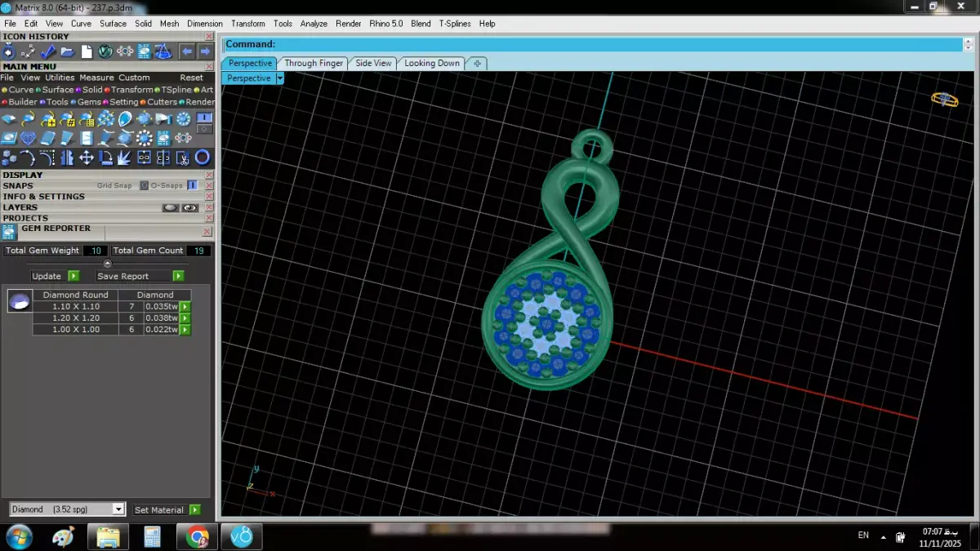Toggle the eye visibility icon in Layers header

tap(190, 207)
